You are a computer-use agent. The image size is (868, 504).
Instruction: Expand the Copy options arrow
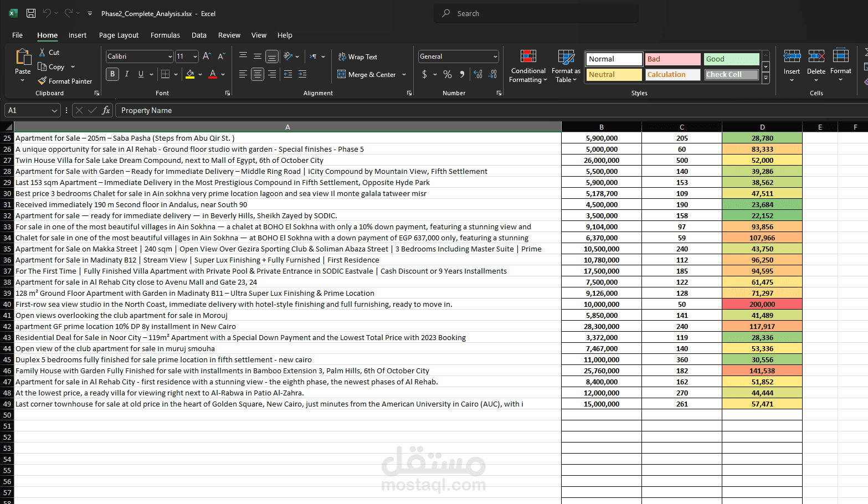(x=73, y=67)
